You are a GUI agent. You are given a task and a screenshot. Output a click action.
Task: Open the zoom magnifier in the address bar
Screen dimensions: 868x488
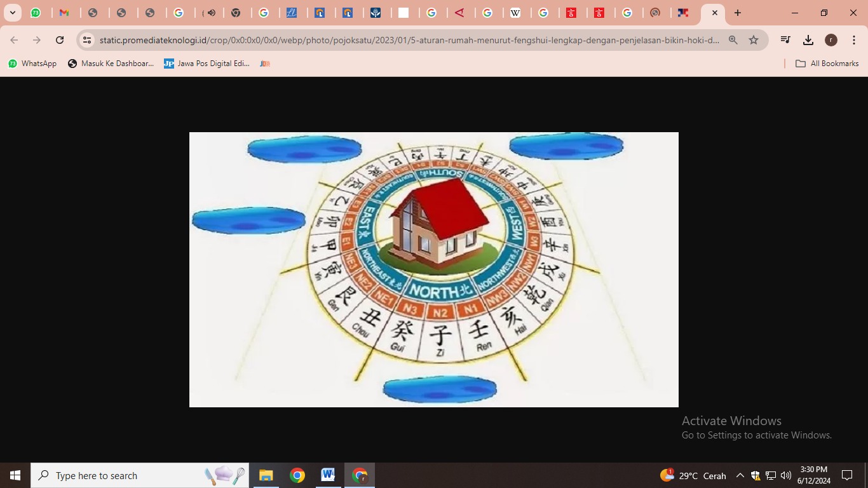pyautogui.click(x=733, y=40)
